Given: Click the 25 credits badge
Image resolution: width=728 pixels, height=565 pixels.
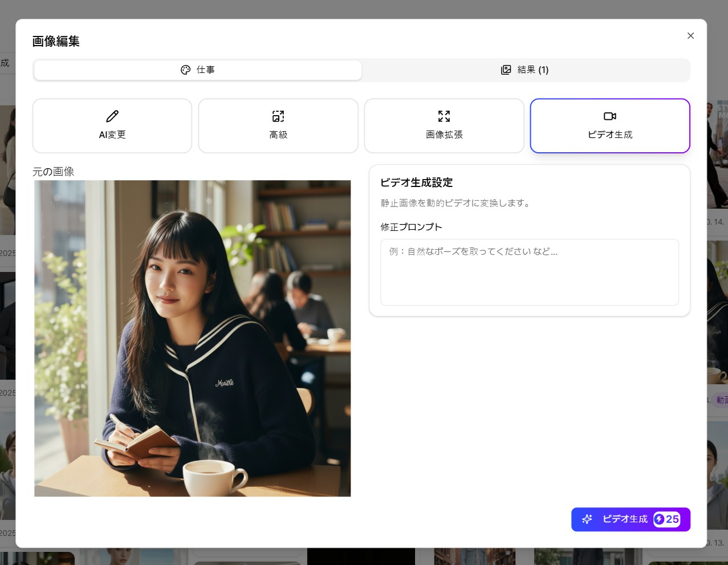Looking at the screenshot, I should tap(667, 519).
